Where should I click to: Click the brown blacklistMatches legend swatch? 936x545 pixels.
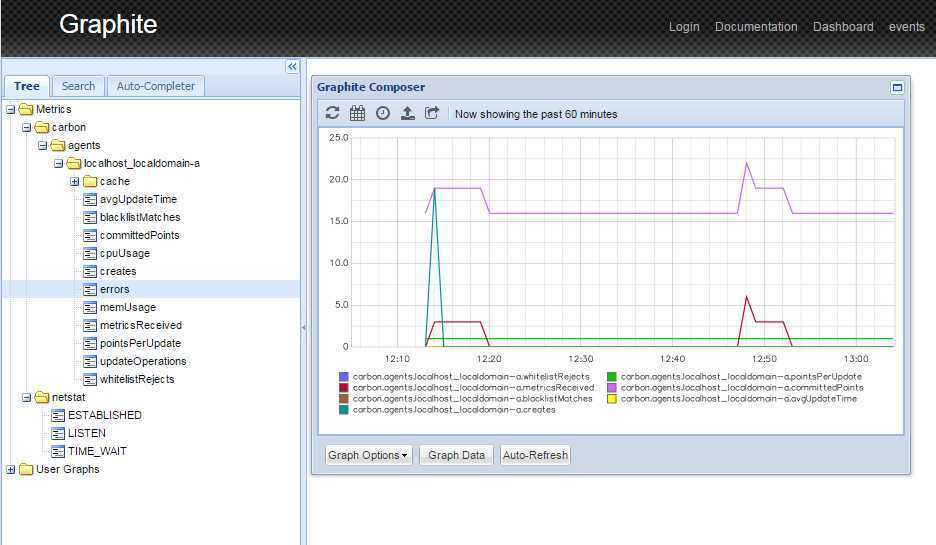click(x=343, y=399)
